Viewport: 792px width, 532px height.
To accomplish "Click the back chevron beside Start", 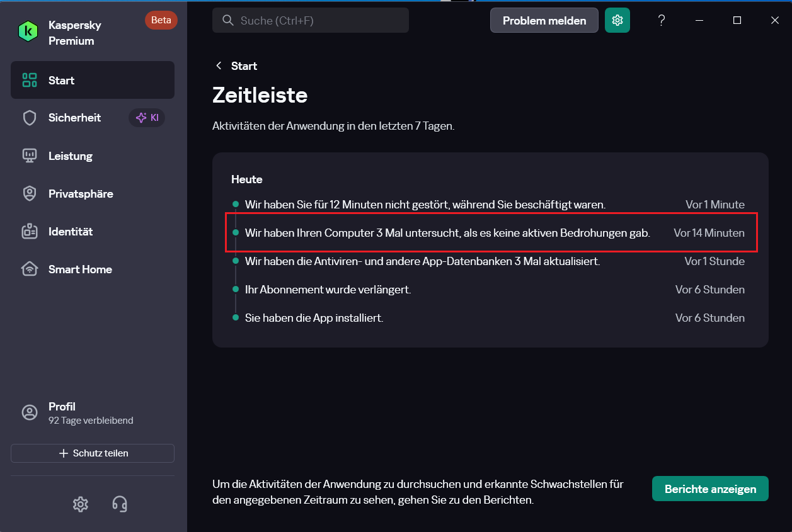I will [219, 66].
